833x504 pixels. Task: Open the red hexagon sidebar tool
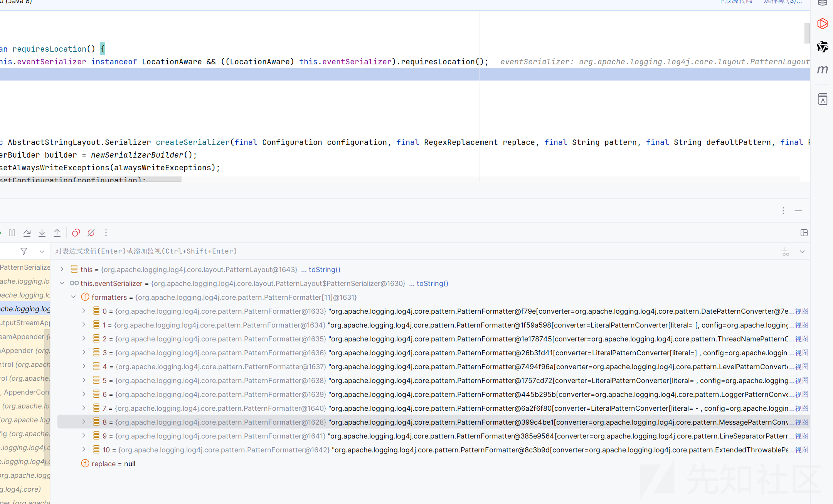click(x=822, y=24)
